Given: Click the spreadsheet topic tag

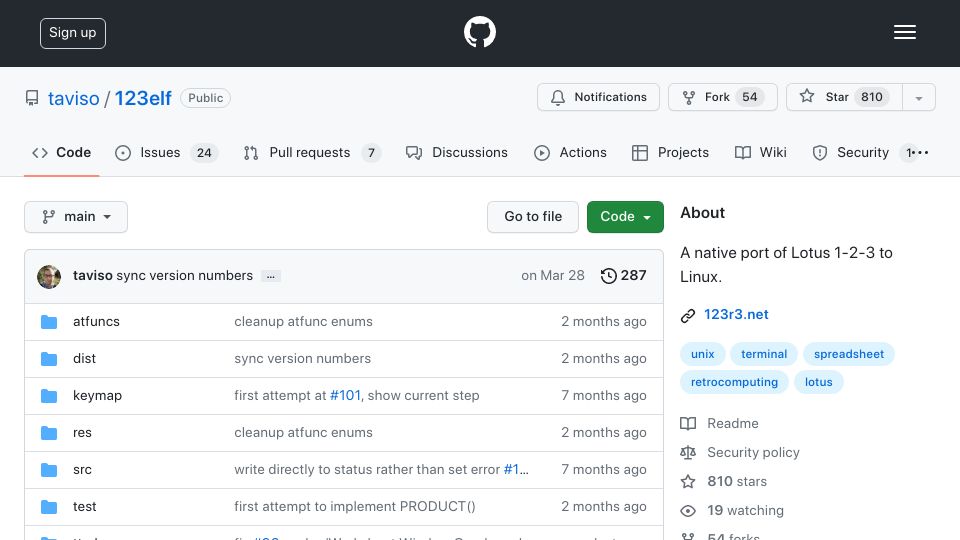Looking at the screenshot, I should [x=849, y=354].
